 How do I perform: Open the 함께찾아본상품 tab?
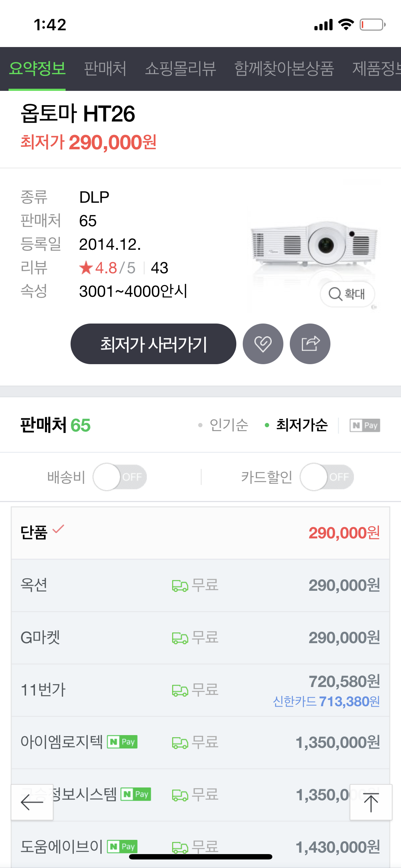point(284,68)
